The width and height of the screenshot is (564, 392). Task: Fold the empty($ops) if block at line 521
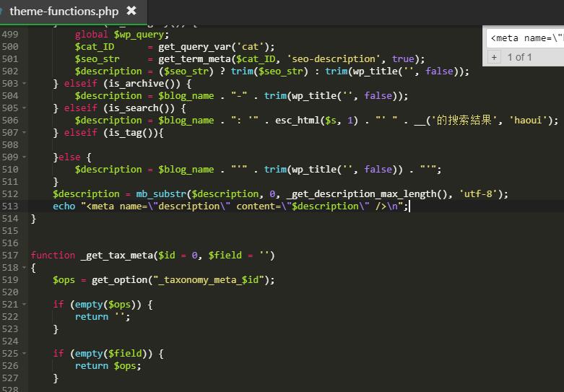(x=24, y=304)
